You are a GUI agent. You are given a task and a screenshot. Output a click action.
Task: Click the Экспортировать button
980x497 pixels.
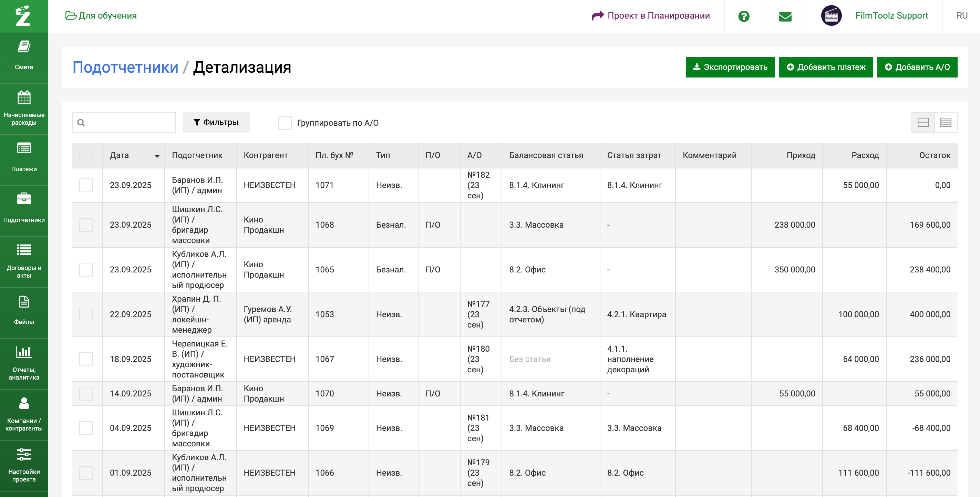pyautogui.click(x=730, y=67)
